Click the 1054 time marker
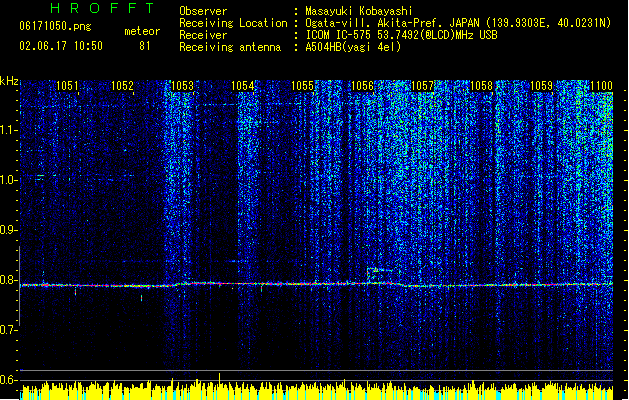629x400 pixels. pos(242,86)
